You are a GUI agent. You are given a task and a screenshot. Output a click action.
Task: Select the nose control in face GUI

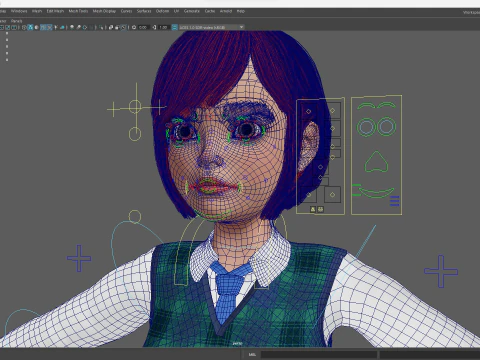(376, 162)
